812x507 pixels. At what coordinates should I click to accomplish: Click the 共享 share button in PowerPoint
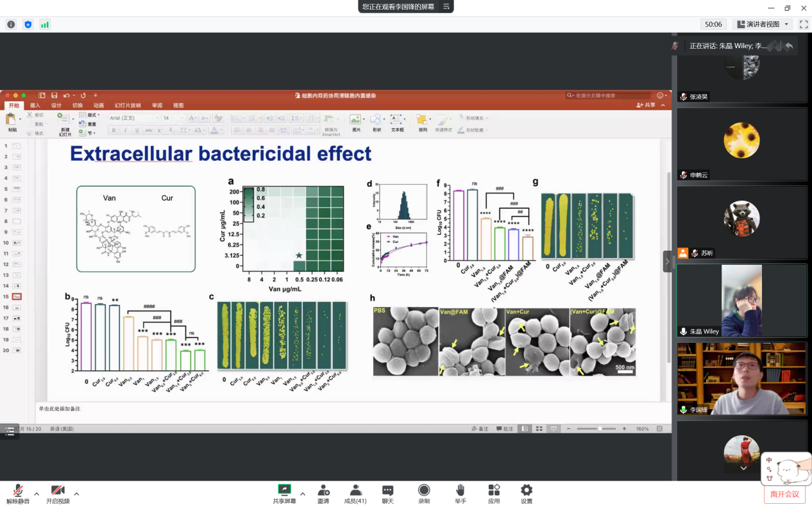click(x=646, y=105)
